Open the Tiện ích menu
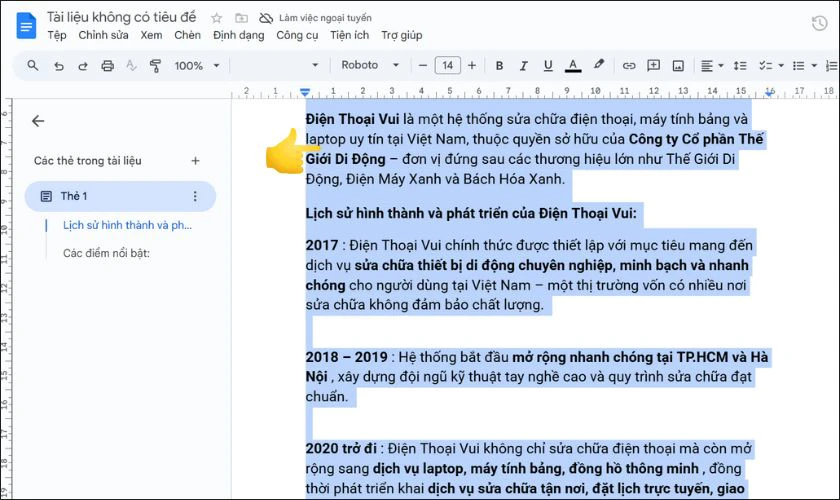This screenshot has height=500, width=840. tap(349, 35)
